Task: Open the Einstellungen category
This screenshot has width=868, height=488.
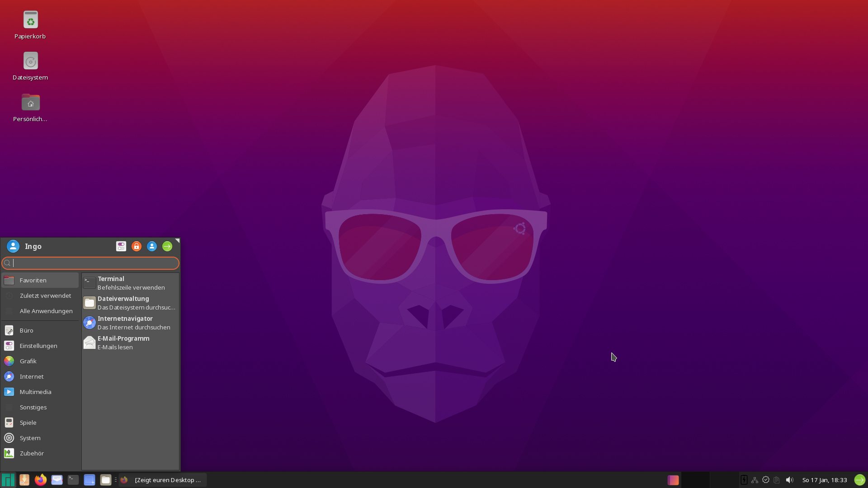Action: (x=38, y=346)
